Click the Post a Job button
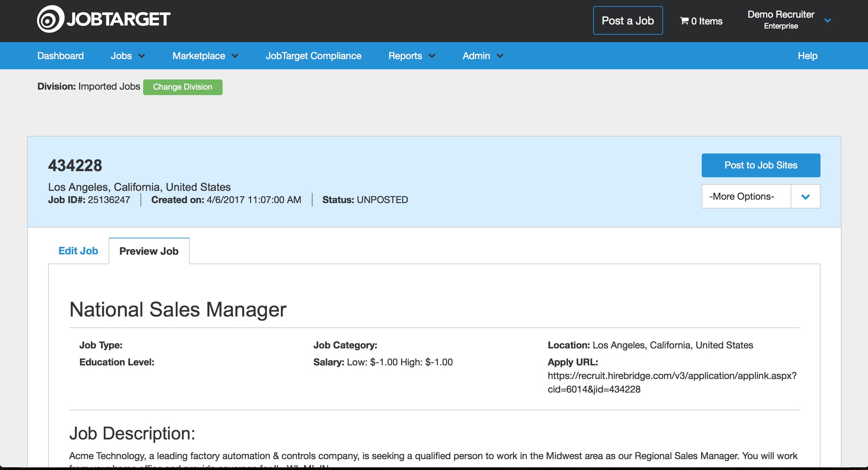The width and height of the screenshot is (868, 470). (627, 20)
